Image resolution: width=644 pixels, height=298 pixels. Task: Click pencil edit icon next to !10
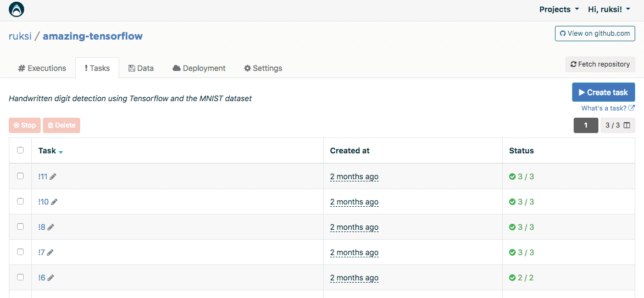[54, 202]
